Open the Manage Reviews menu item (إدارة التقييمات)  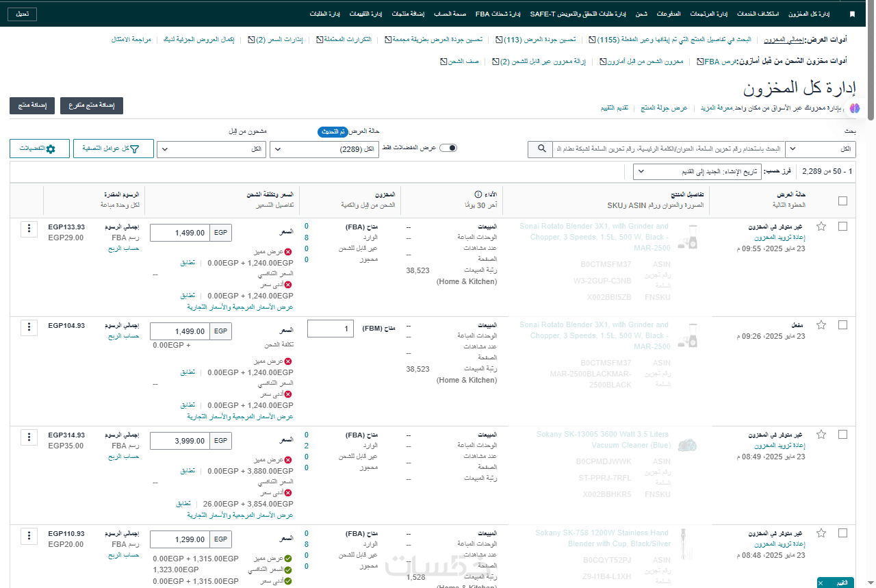[x=366, y=14]
